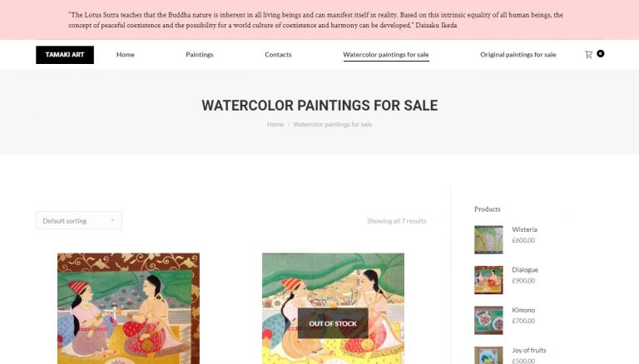Click the Home breadcrumb link

[275, 124]
